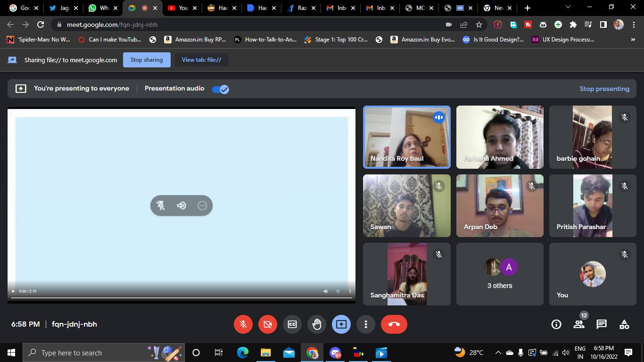Click the red leave call button
Viewport: 644px width, 362px height.
pos(394,324)
